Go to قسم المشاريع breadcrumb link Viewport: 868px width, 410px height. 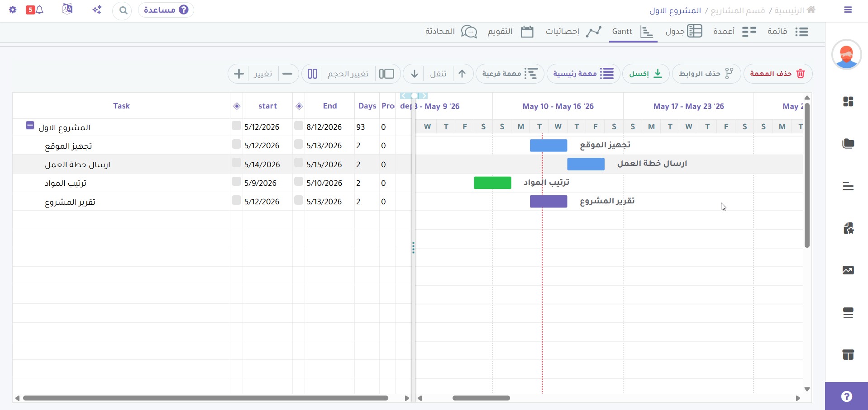coord(738,10)
